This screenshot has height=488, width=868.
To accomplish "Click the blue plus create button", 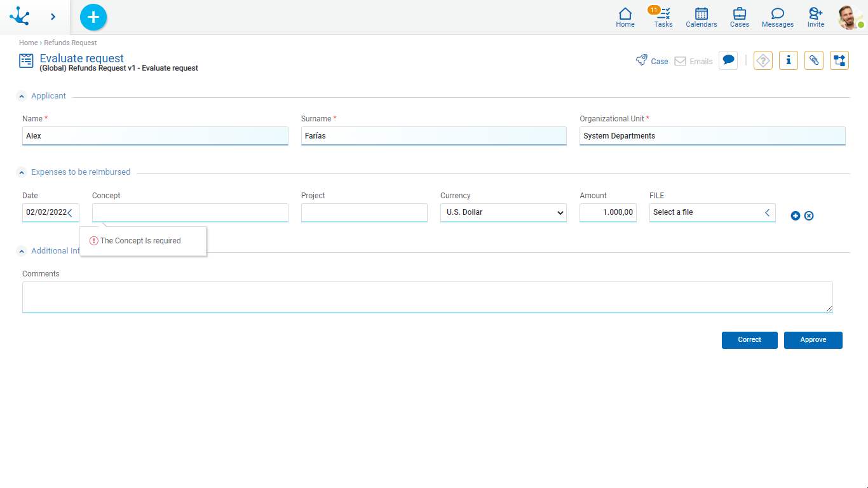I will click(93, 17).
